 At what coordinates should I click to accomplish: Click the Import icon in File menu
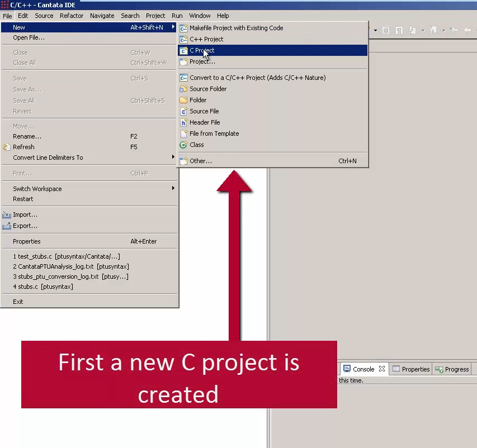(x=6, y=215)
